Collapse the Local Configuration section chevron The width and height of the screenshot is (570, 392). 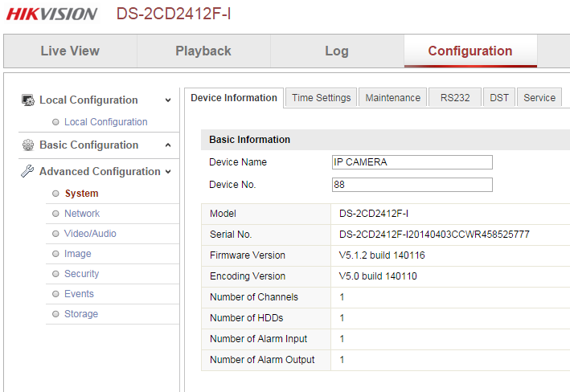168,100
